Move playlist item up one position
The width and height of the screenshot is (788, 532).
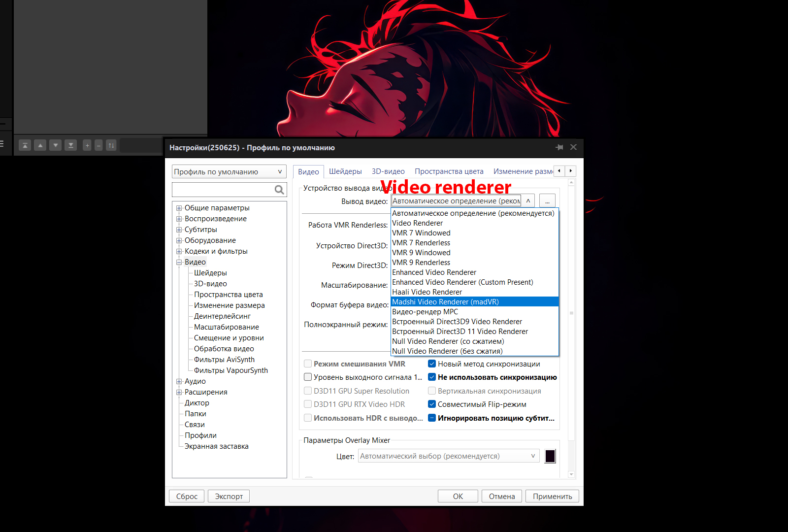[40, 145]
